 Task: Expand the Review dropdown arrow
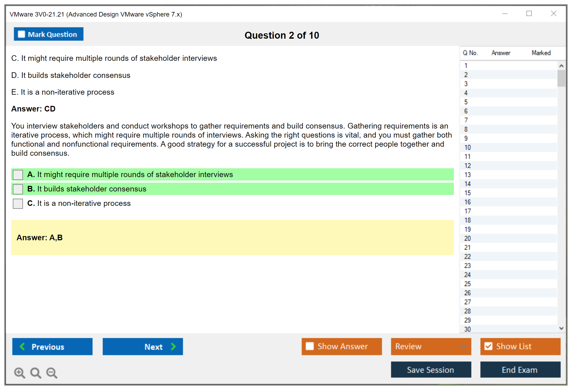[x=463, y=346]
